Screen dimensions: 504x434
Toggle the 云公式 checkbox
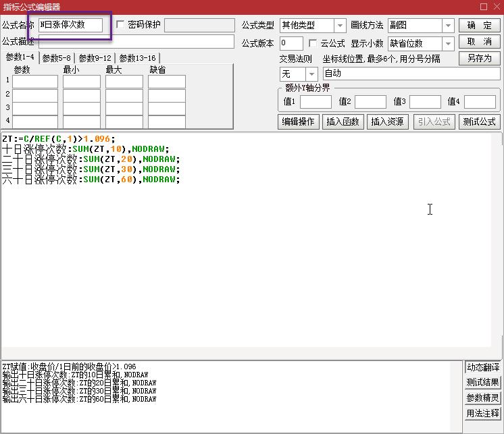[x=313, y=43]
